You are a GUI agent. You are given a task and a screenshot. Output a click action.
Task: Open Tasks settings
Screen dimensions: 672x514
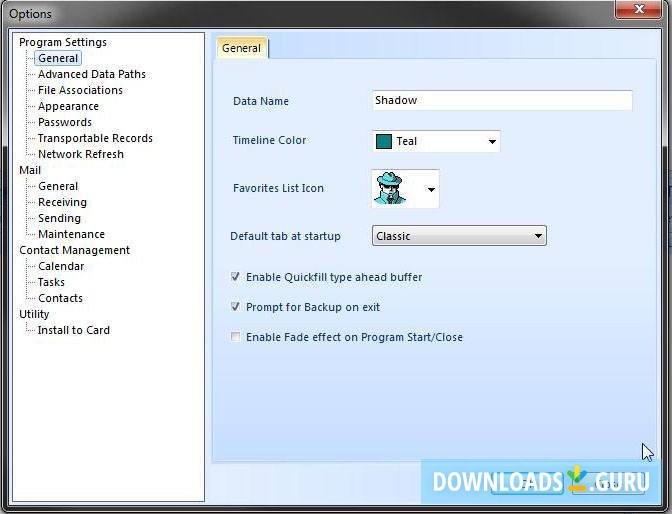[51, 282]
